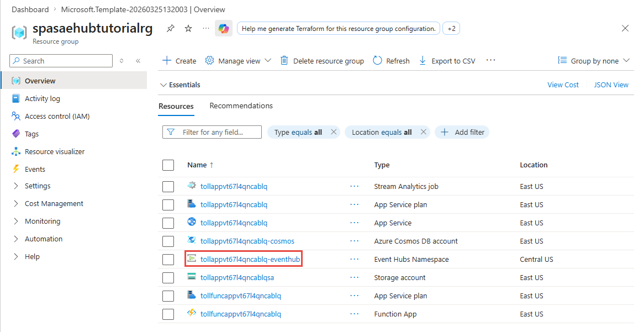Viewport: 644px width, 332px height.
Task: Click Create in the toolbar
Action: [180, 61]
